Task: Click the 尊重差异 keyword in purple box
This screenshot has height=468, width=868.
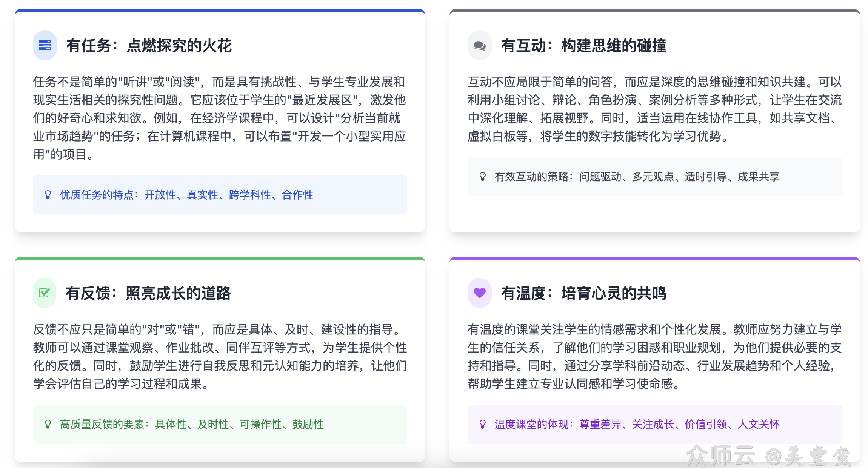Action: point(600,424)
